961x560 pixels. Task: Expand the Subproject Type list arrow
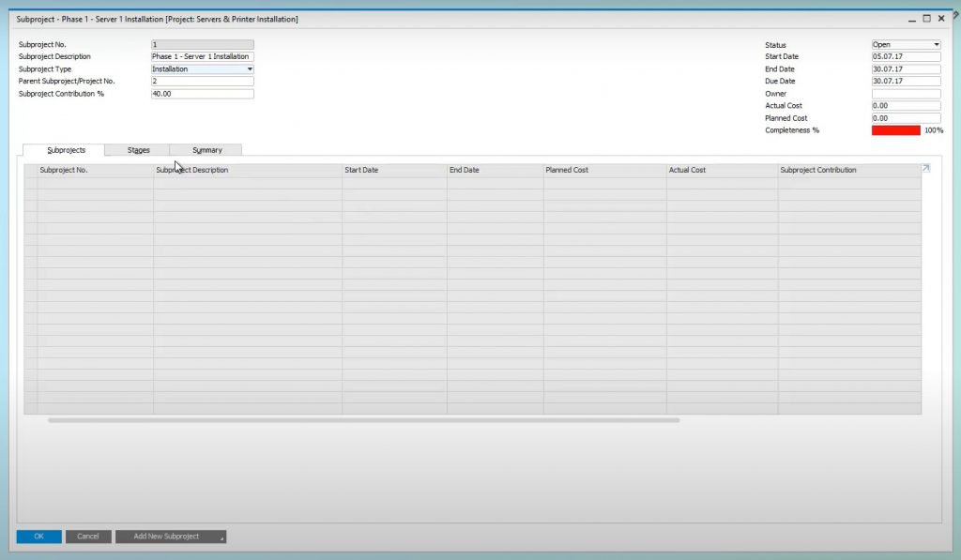tap(250, 68)
